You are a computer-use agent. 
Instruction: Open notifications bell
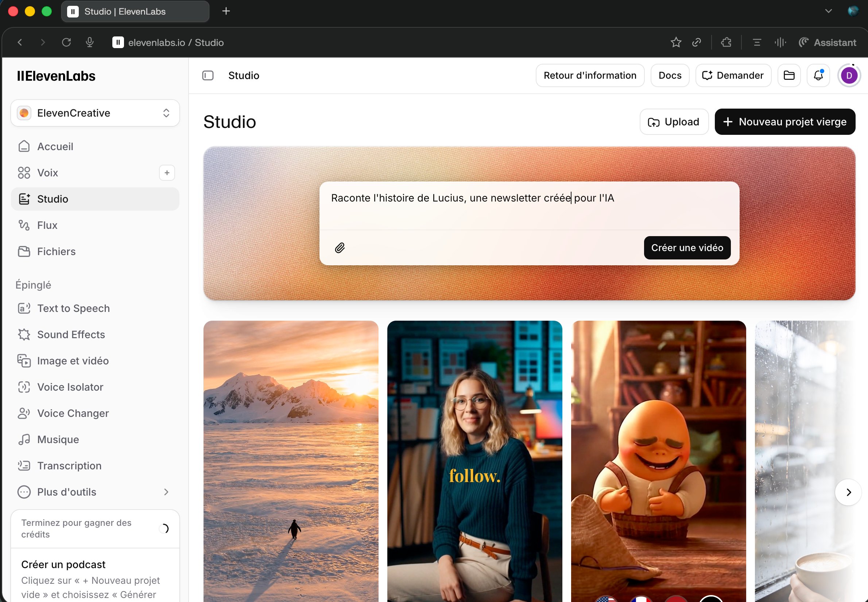click(x=818, y=75)
